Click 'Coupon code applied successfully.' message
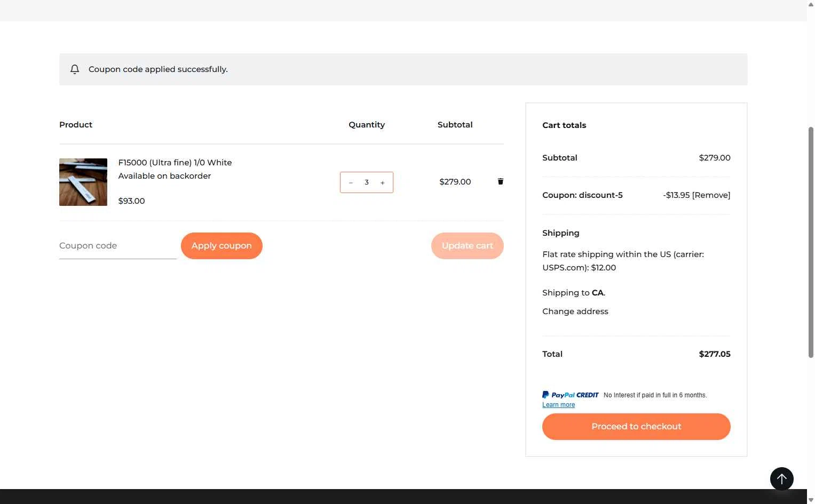The width and height of the screenshot is (815, 504). 158,69
